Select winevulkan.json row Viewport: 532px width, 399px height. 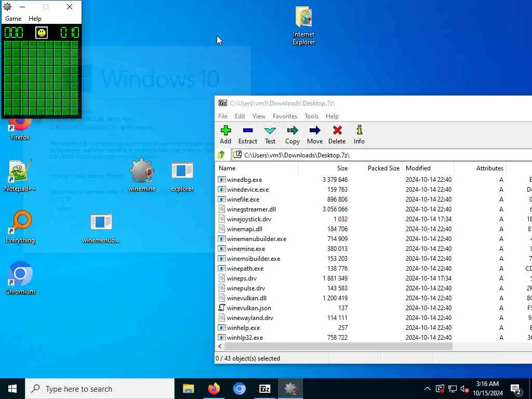pos(373,308)
